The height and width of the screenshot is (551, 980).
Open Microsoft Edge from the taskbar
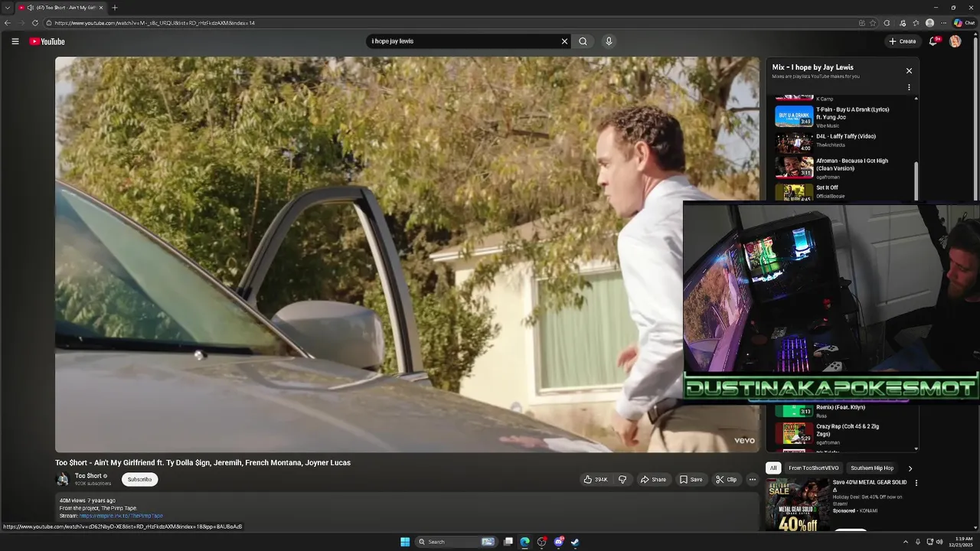coord(524,542)
